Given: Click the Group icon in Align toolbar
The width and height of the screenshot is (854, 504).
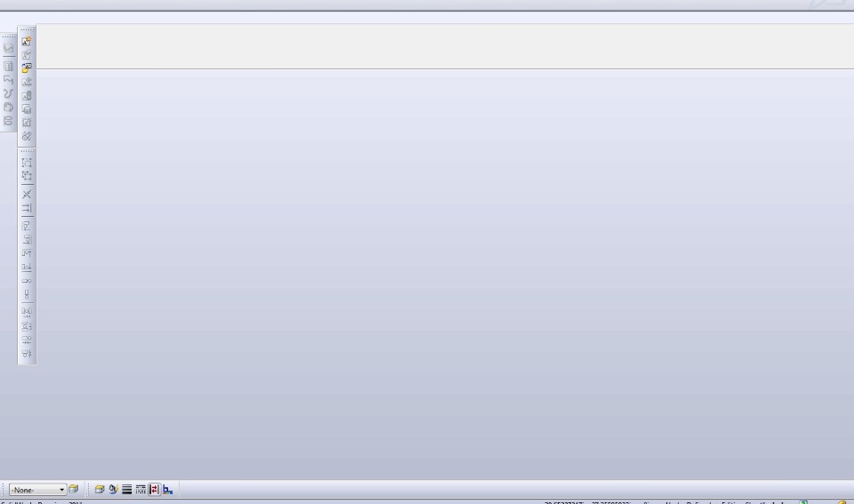Looking at the screenshot, I should point(26,162).
